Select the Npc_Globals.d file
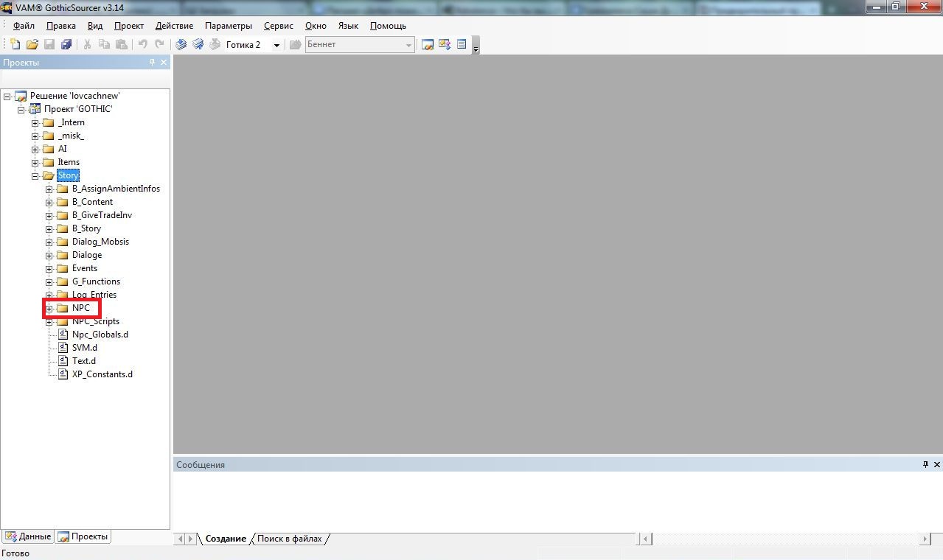Image resolution: width=943 pixels, height=560 pixels. pos(100,335)
